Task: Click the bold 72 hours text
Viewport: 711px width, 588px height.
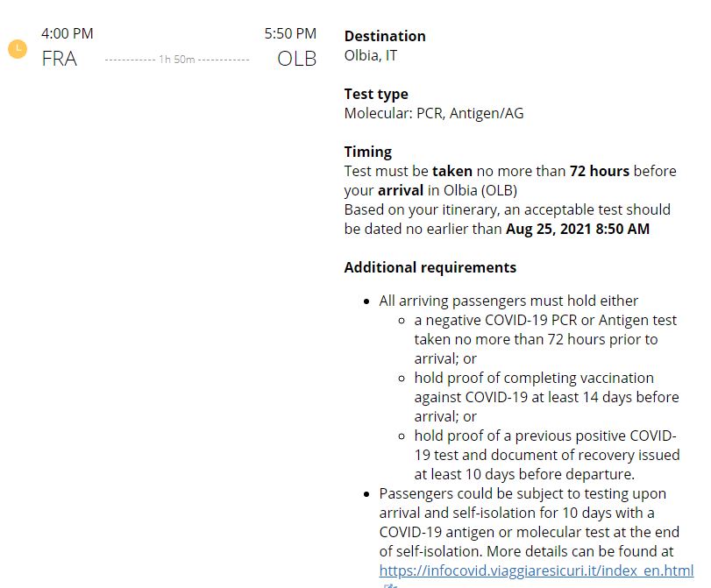Action: click(x=600, y=171)
